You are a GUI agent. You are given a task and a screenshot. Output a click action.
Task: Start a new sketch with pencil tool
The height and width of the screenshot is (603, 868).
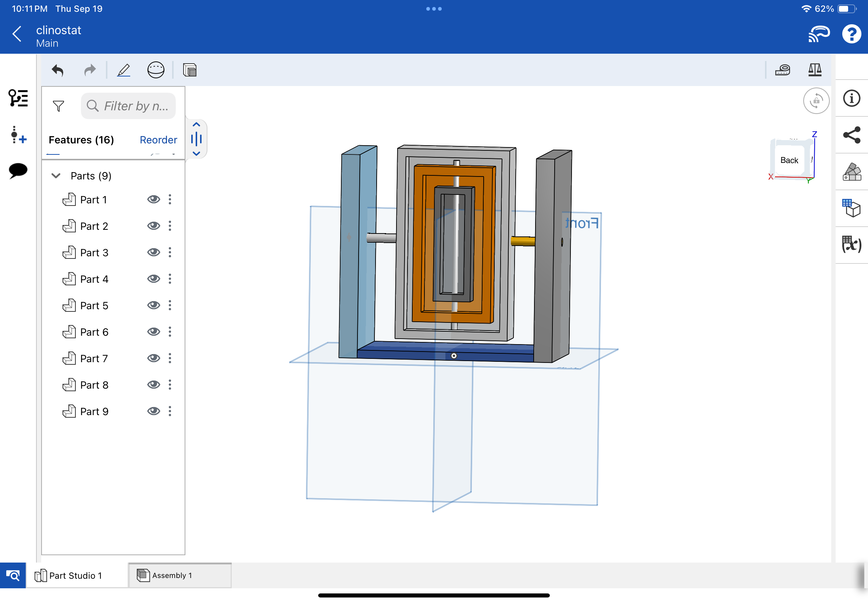[x=124, y=70]
